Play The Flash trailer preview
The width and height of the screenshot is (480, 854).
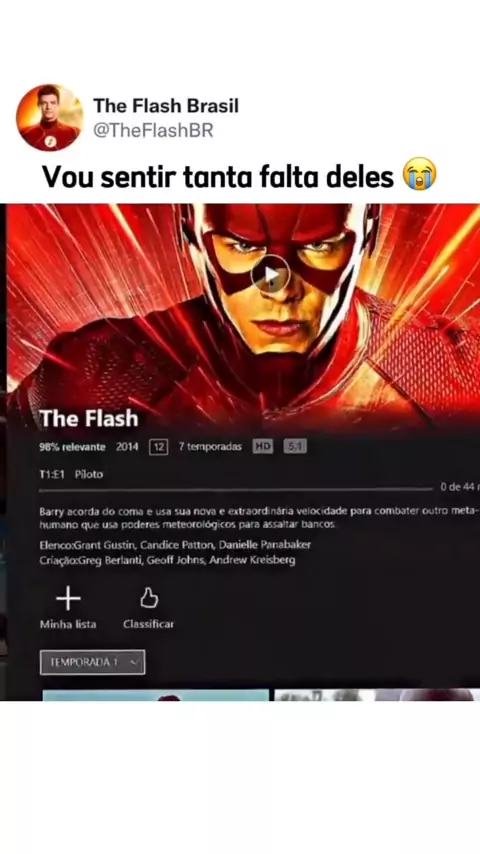(271, 274)
